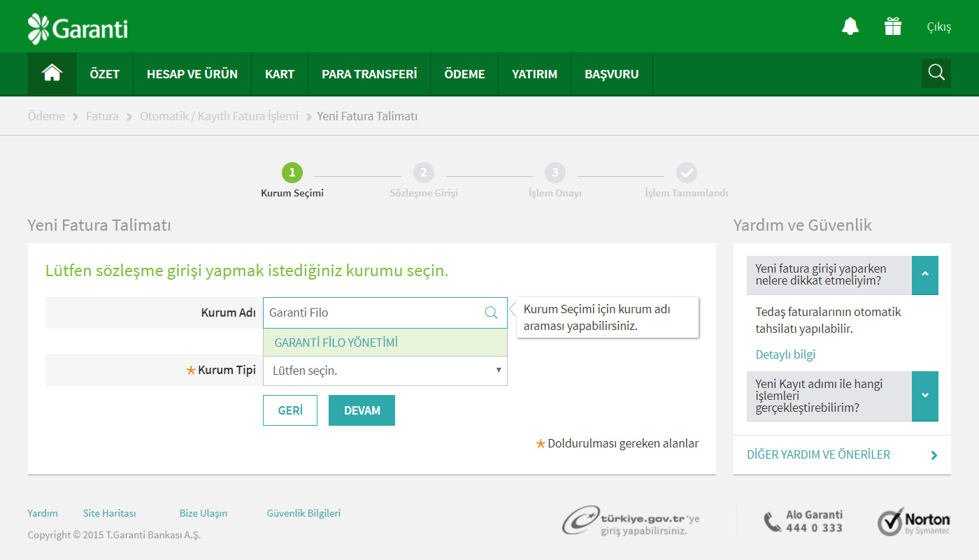The height and width of the screenshot is (560, 979).
Task: Click İşlem Tamamlandı checkmark circle
Action: [687, 172]
